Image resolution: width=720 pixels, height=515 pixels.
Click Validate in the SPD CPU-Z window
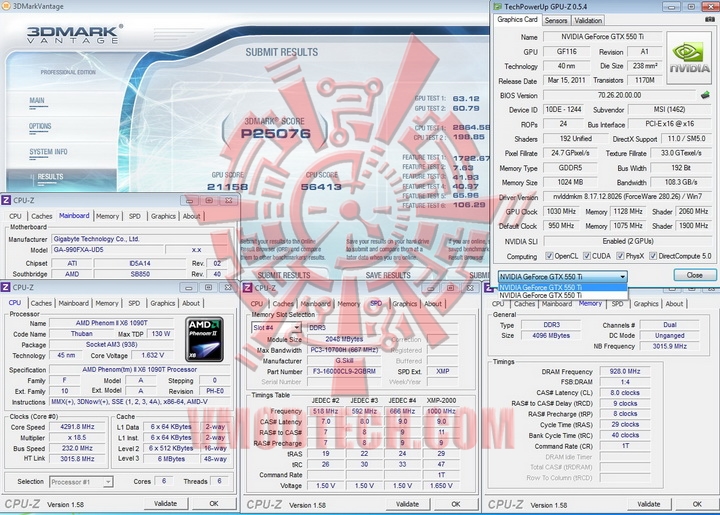click(407, 504)
